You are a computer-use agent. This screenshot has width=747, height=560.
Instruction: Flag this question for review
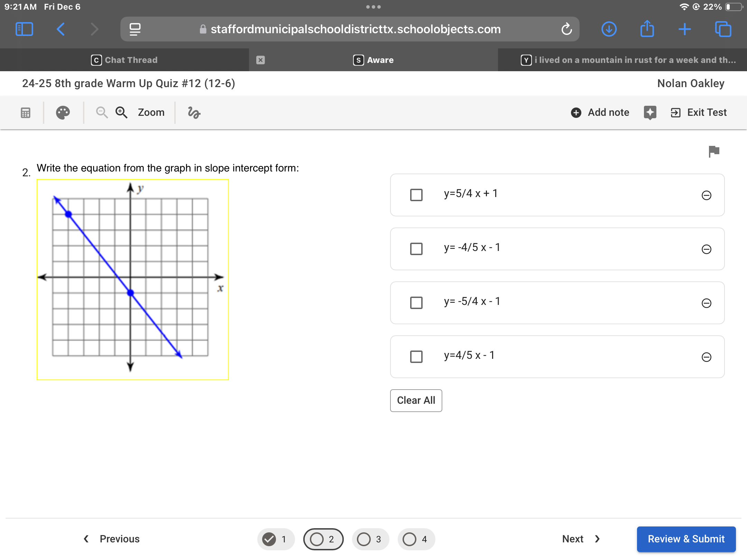(714, 151)
